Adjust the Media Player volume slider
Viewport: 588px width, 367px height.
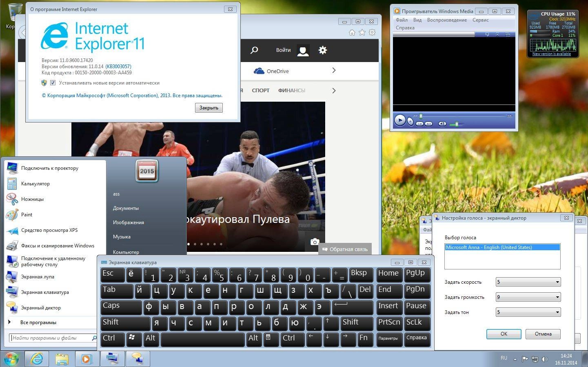457,124
